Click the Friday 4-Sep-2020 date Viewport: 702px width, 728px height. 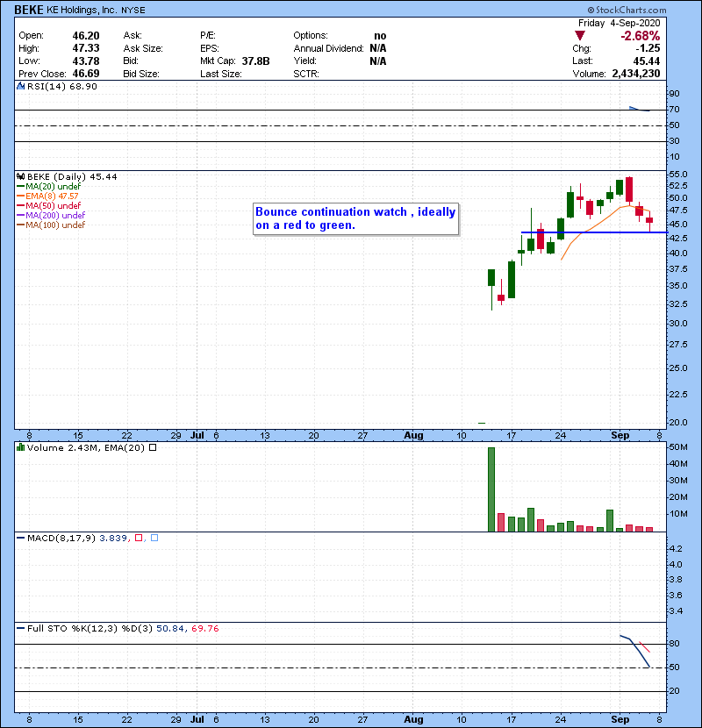click(619, 23)
